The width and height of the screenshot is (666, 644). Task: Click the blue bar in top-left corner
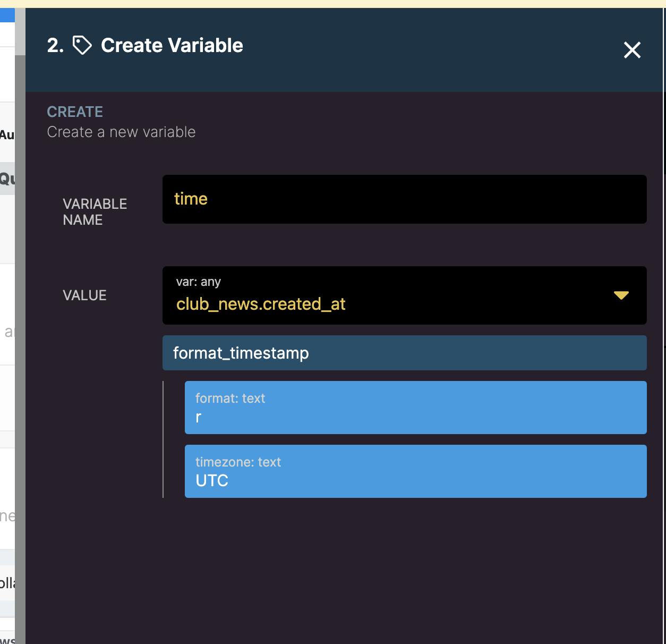tap(7, 15)
